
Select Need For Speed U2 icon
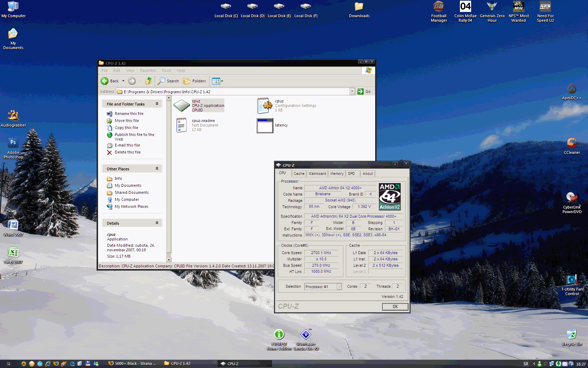(545, 12)
